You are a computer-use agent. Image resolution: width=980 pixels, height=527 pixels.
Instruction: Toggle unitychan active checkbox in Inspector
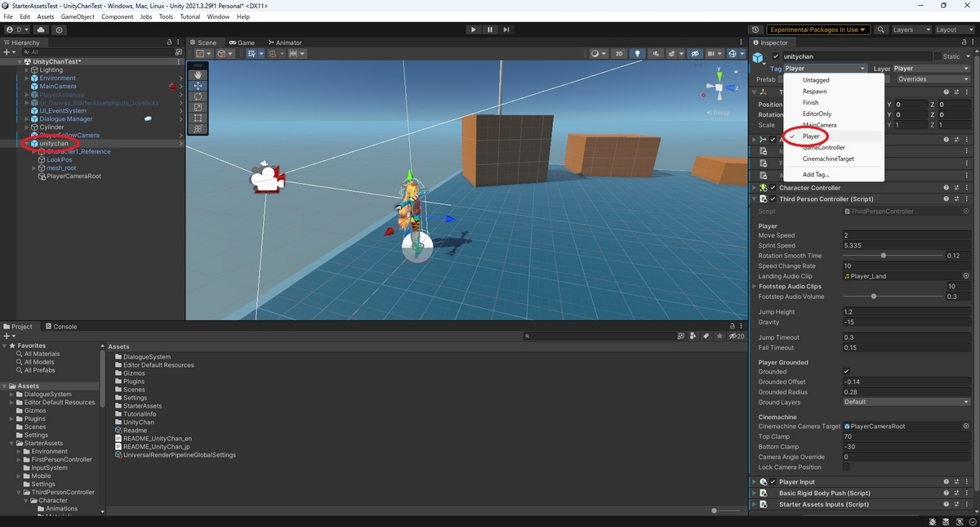[776, 56]
